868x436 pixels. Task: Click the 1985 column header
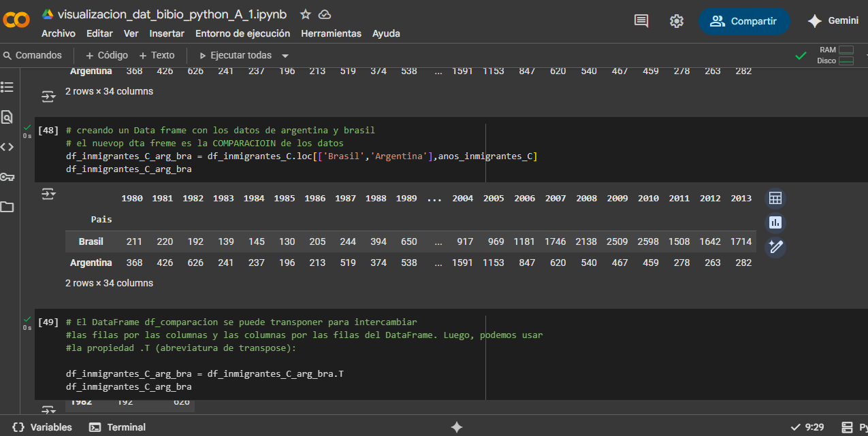point(285,199)
